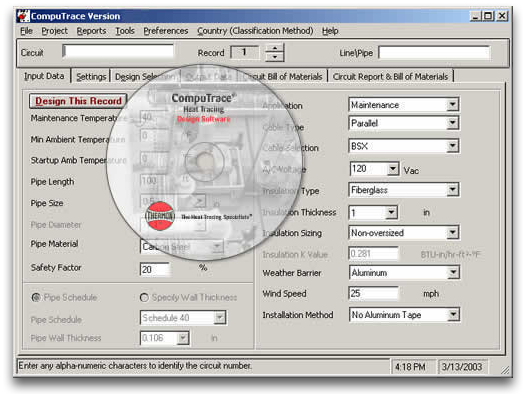
Task: Close the CompuTrace window
Action: pyautogui.click(x=502, y=16)
